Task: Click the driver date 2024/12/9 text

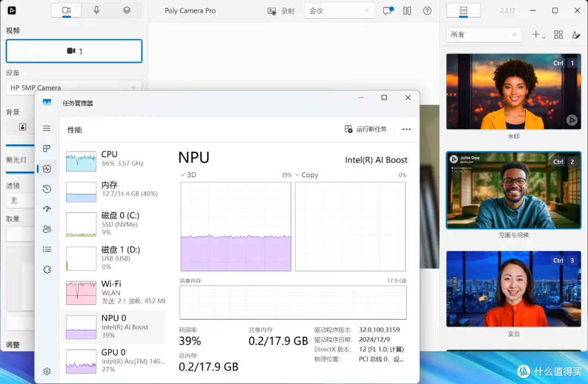Action: coord(374,339)
